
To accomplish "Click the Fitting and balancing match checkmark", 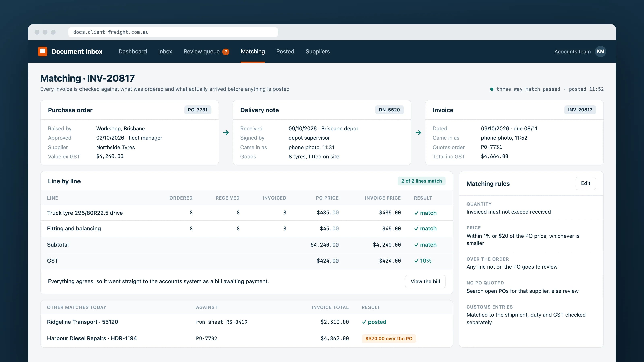I will [416, 229].
